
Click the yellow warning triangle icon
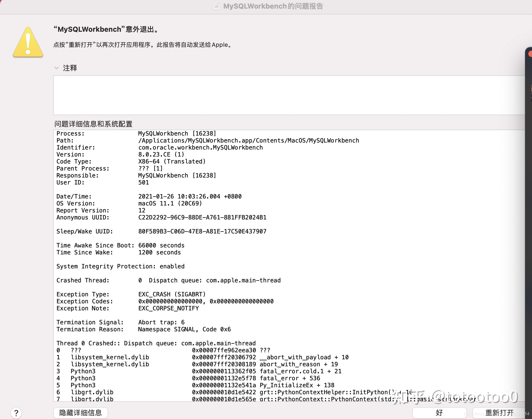(28, 42)
